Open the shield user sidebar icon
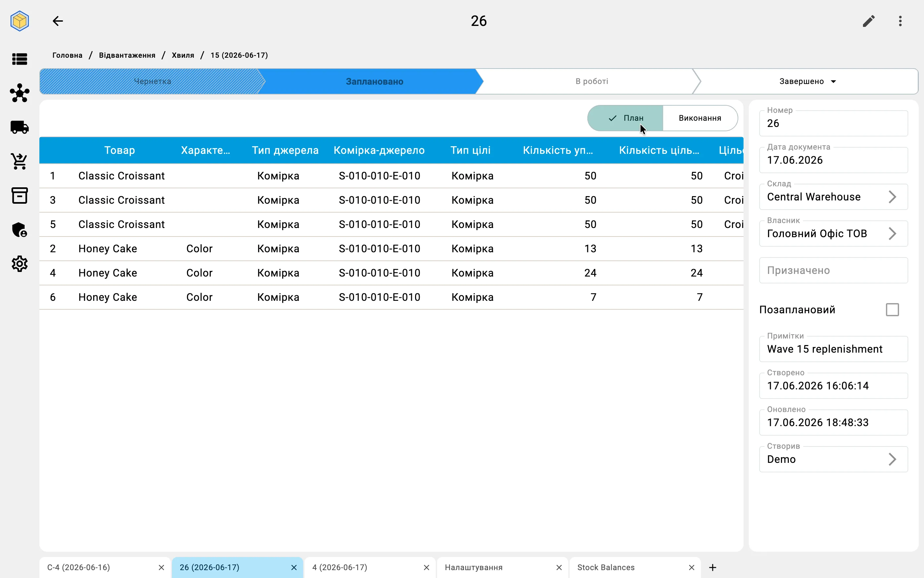Image resolution: width=924 pixels, height=578 pixels. (19, 230)
